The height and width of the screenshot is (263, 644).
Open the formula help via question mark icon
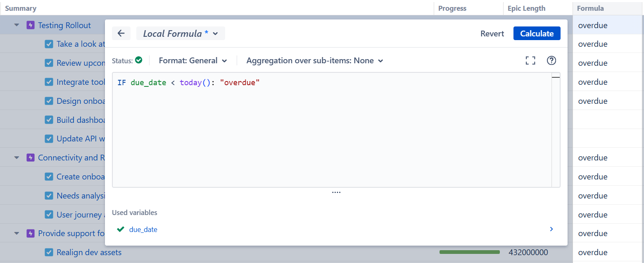551,60
